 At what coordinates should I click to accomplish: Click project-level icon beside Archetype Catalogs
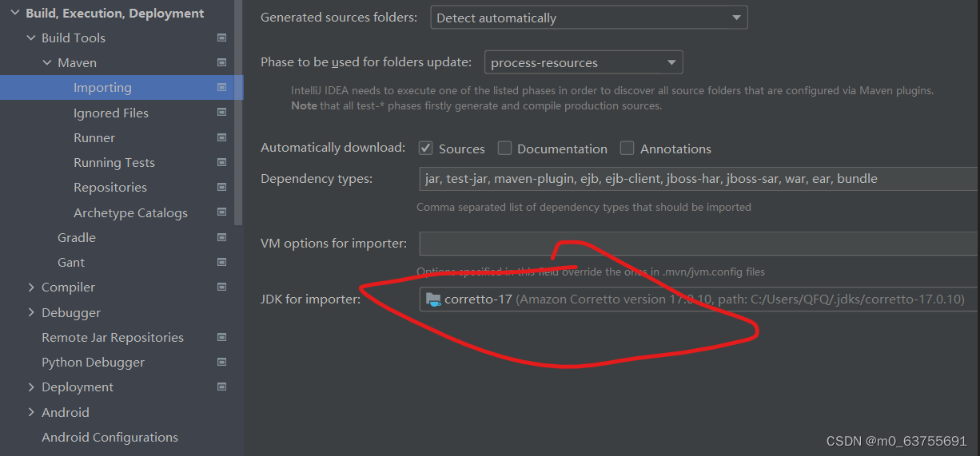pos(222,212)
